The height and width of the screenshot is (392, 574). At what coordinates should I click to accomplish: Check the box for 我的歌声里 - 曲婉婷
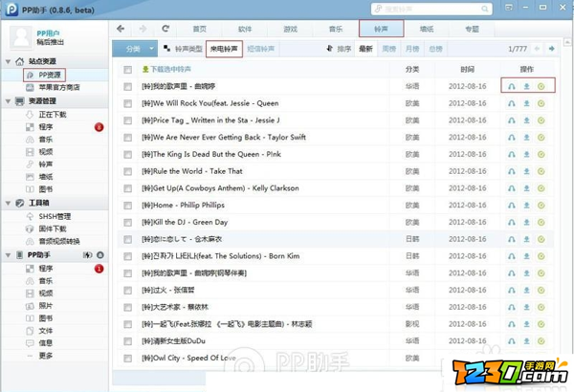pyautogui.click(x=127, y=86)
